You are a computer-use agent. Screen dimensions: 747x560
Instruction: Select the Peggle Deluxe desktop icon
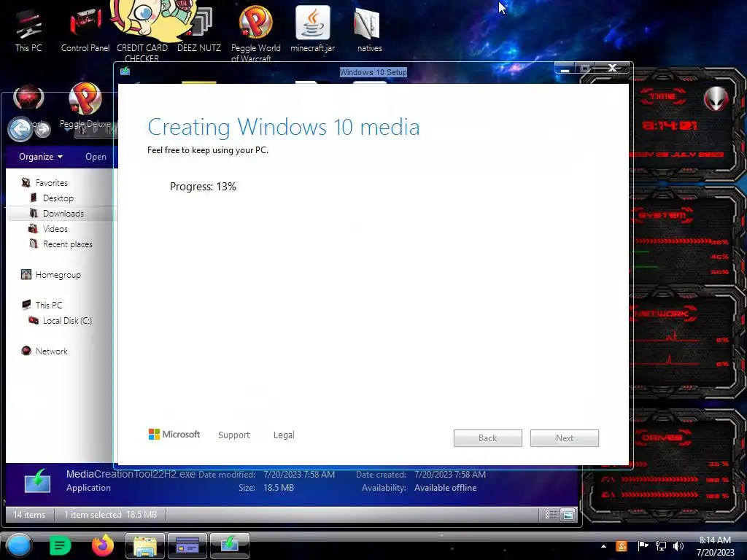pos(85,106)
